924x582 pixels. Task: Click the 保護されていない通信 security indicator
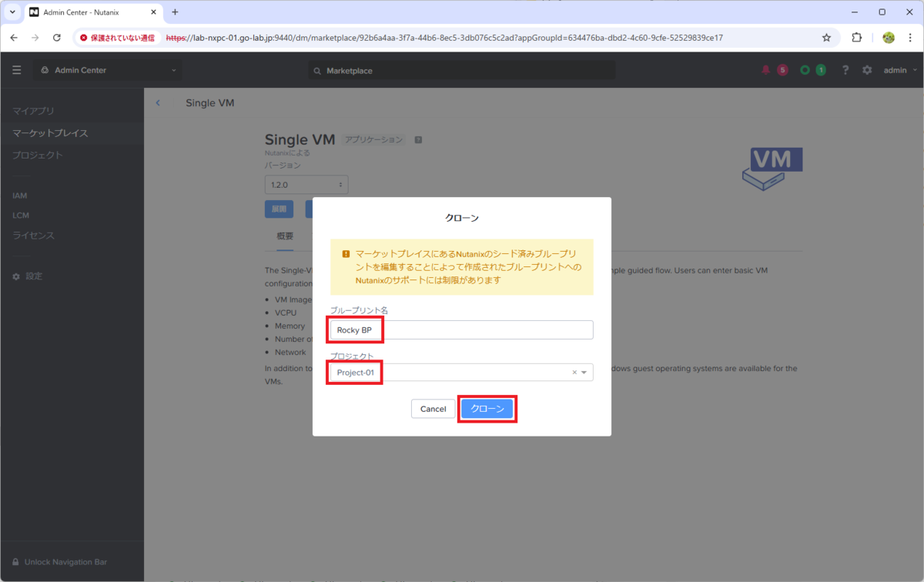(117, 37)
